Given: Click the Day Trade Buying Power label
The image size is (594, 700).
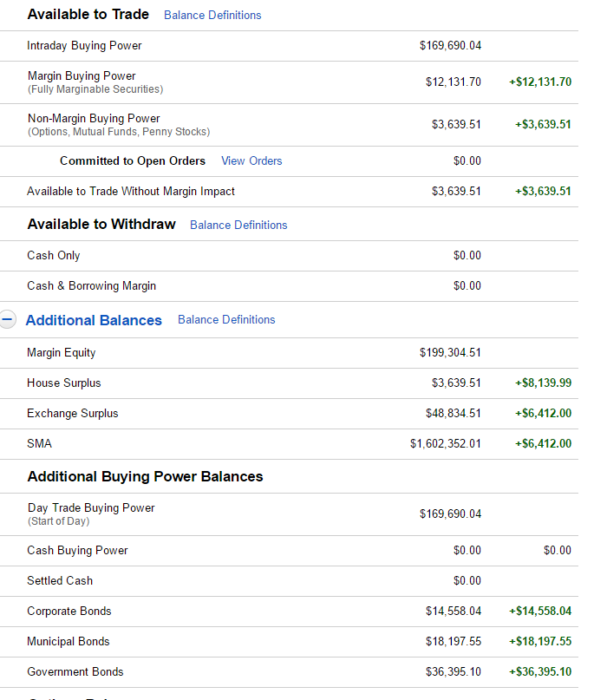Looking at the screenshot, I should pyautogui.click(x=91, y=508).
